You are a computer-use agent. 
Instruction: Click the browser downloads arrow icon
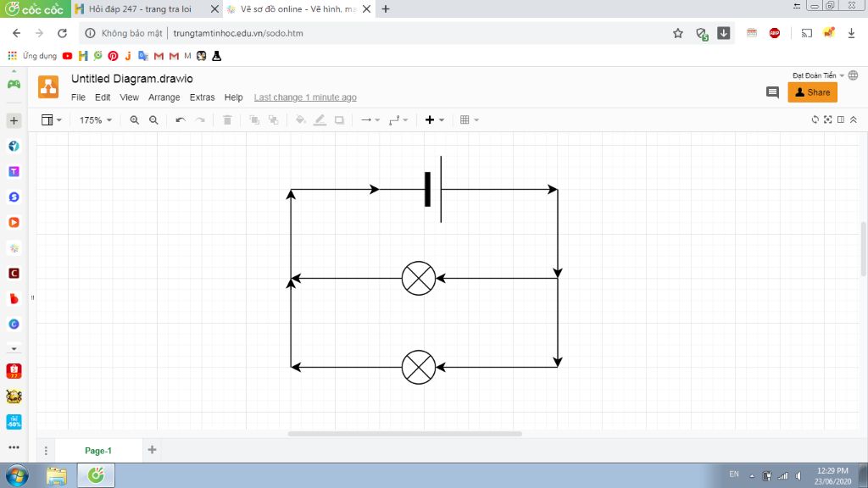click(x=851, y=33)
